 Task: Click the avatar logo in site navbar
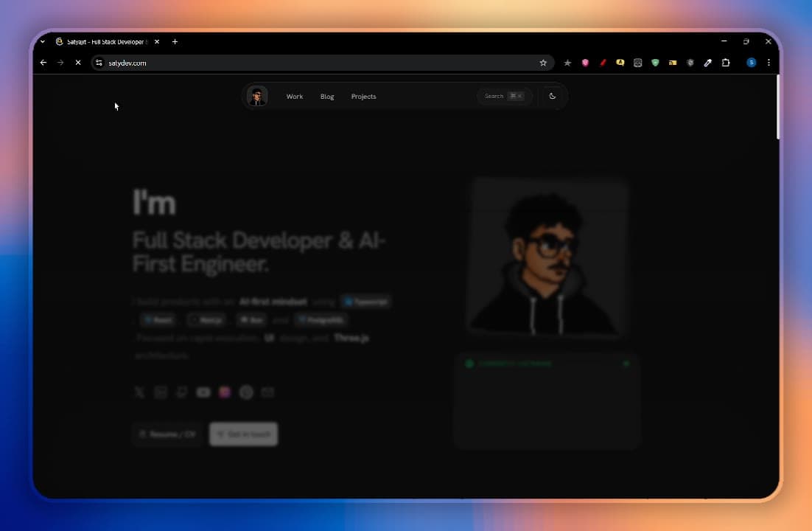(257, 97)
